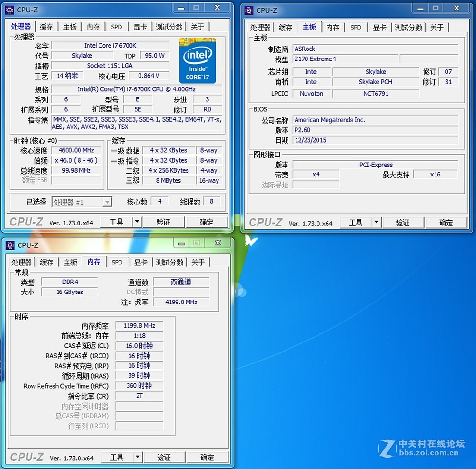Select SPD tab in the memory window
The image size is (476, 469).
117,262
